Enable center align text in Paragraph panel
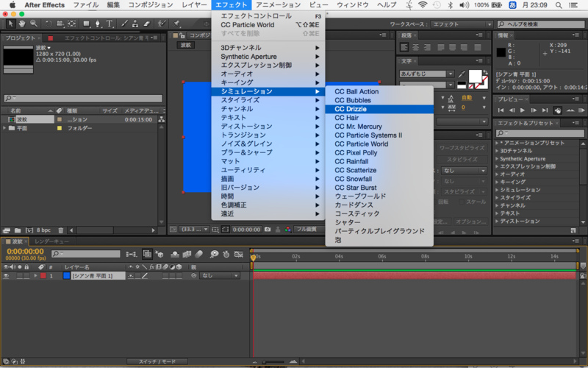 415,48
